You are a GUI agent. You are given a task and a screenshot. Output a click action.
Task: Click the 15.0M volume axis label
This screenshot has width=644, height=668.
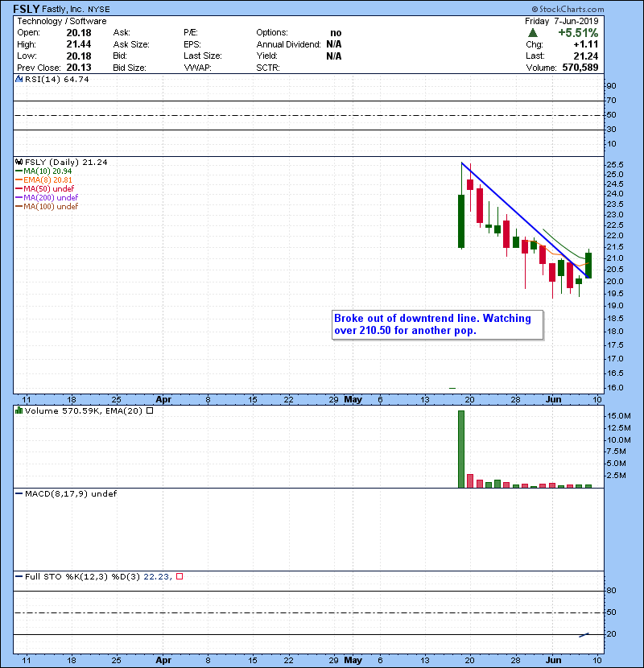click(x=619, y=416)
